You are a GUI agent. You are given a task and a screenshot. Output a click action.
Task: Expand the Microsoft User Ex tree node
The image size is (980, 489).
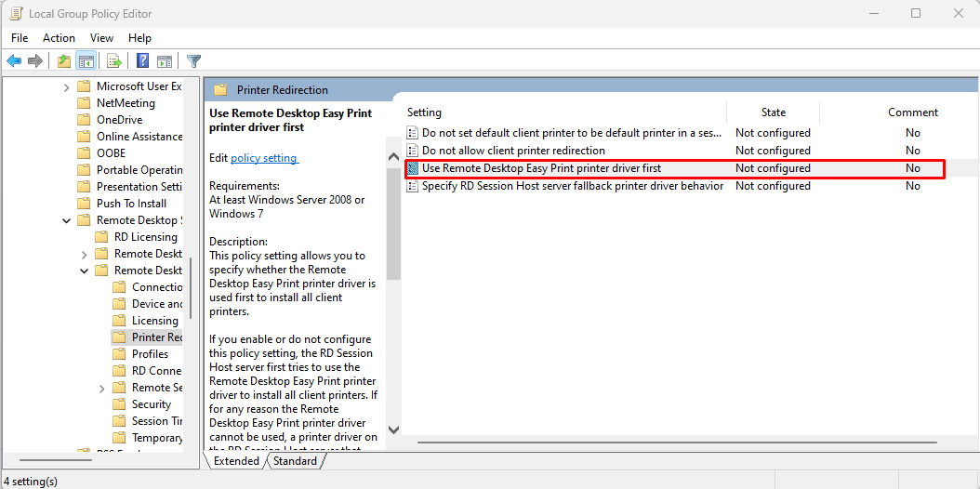pos(66,86)
